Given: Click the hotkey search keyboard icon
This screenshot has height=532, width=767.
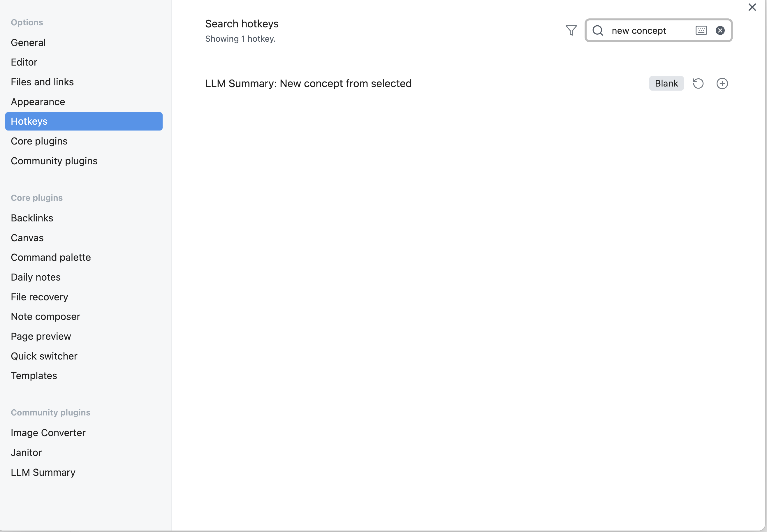Looking at the screenshot, I should (701, 30).
